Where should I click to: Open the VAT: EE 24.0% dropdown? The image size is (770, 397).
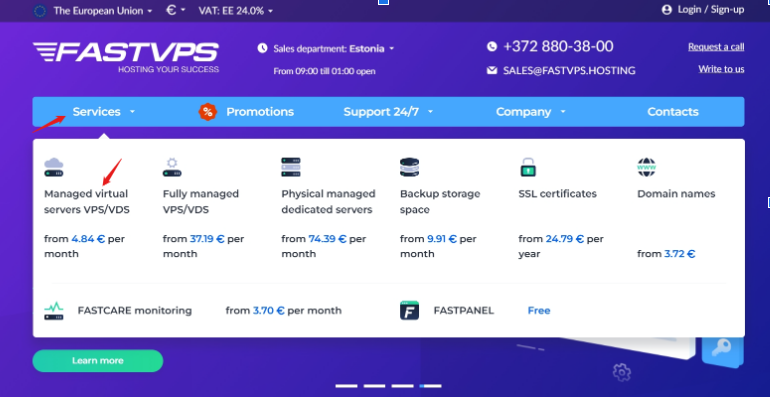click(x=236, y=10)
